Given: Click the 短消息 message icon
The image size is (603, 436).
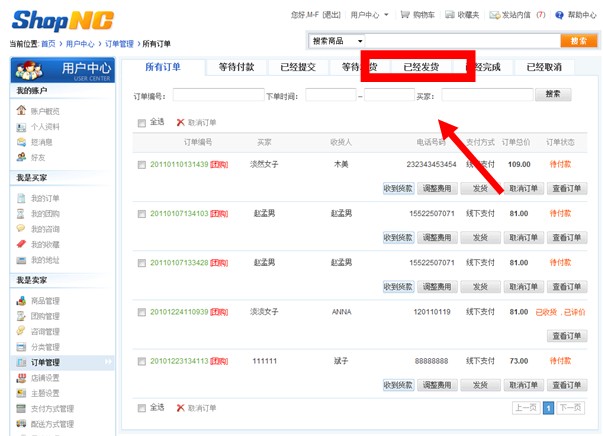Looking at the screenshot, I should pyautogui.click(x=21, y=142).
